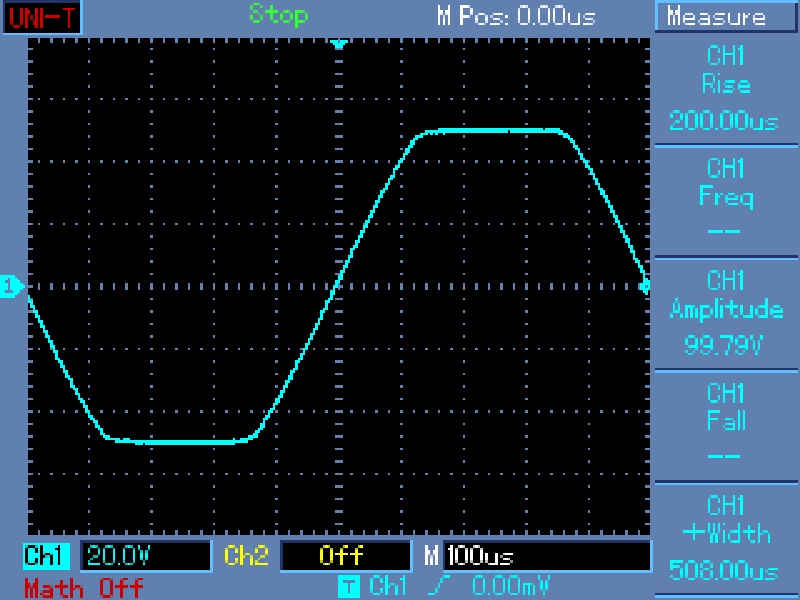
Task: Click the Ch2 Off status field
Action: point(346,556)
